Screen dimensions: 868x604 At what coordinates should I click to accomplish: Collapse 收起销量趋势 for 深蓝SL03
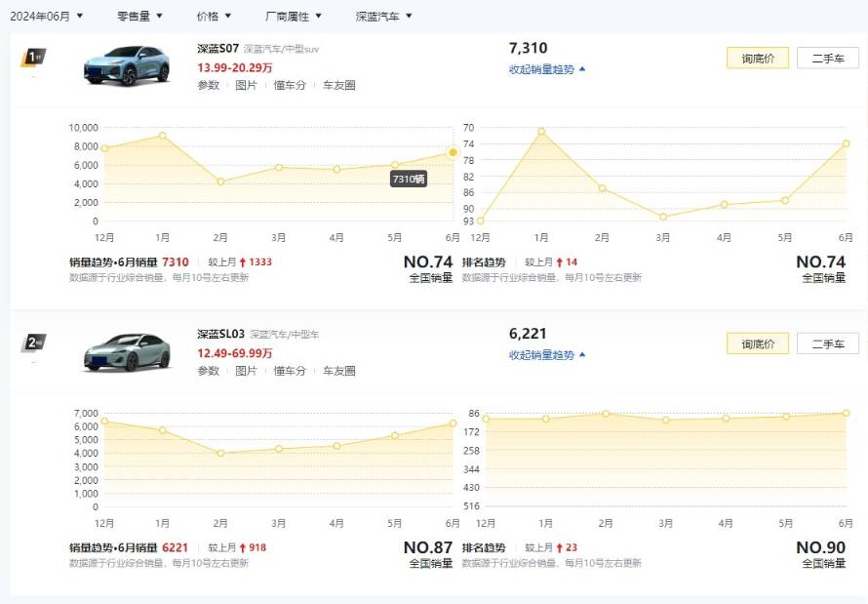tap(547, 355)
